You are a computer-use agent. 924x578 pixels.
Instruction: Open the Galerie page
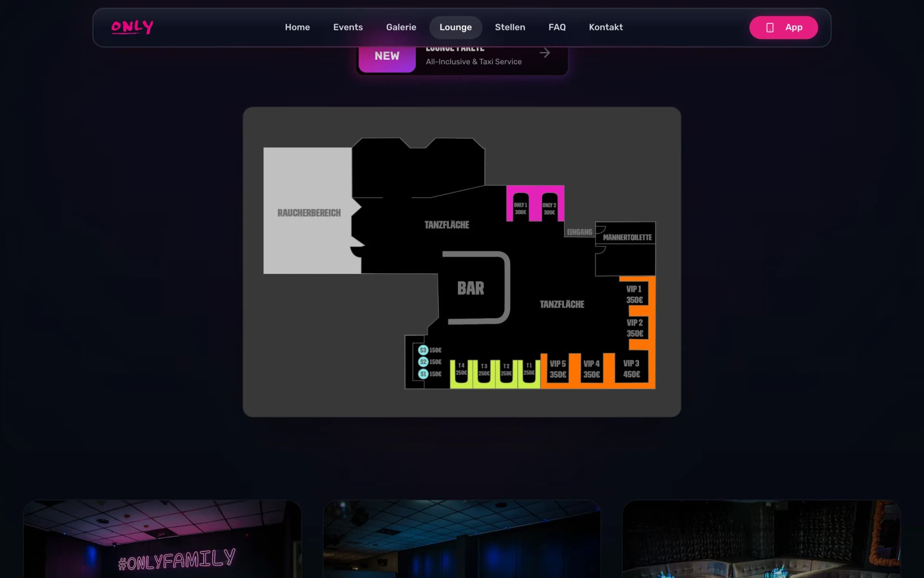(401, 27)
